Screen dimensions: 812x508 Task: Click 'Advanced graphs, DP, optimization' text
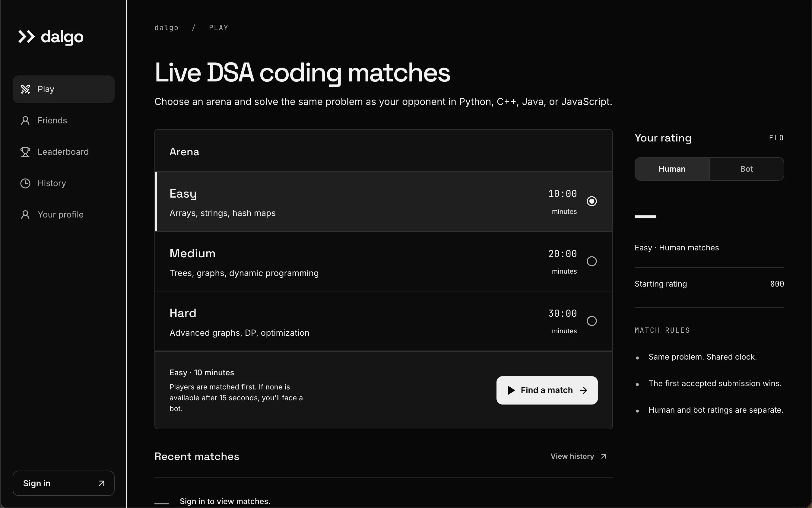tap(239, 333)
